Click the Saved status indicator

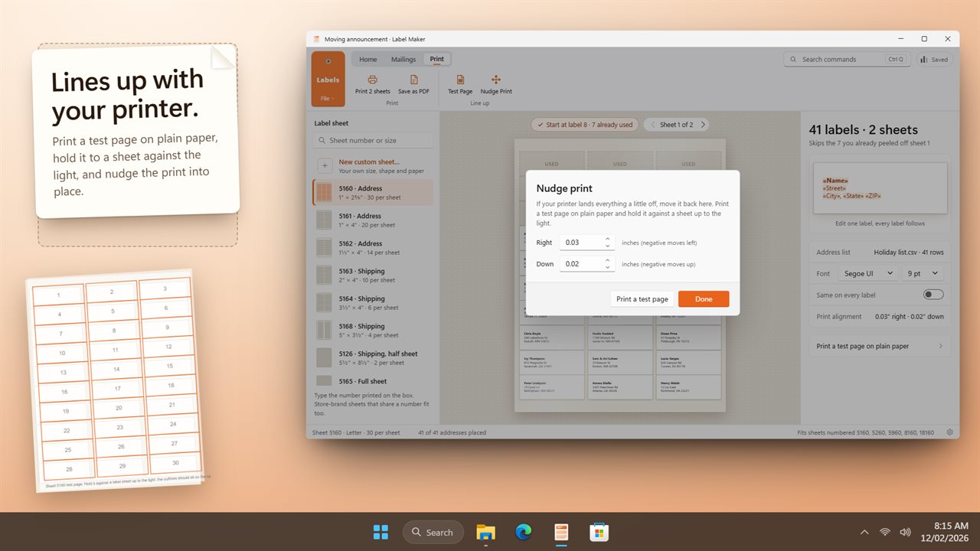coord(935,59)
